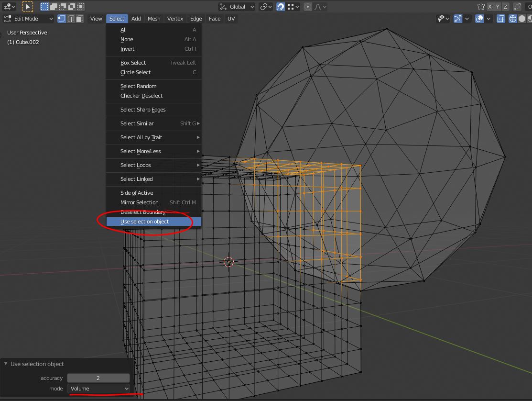
Task: Open selectability and visibility eye icon
Action: click(443, 19)
